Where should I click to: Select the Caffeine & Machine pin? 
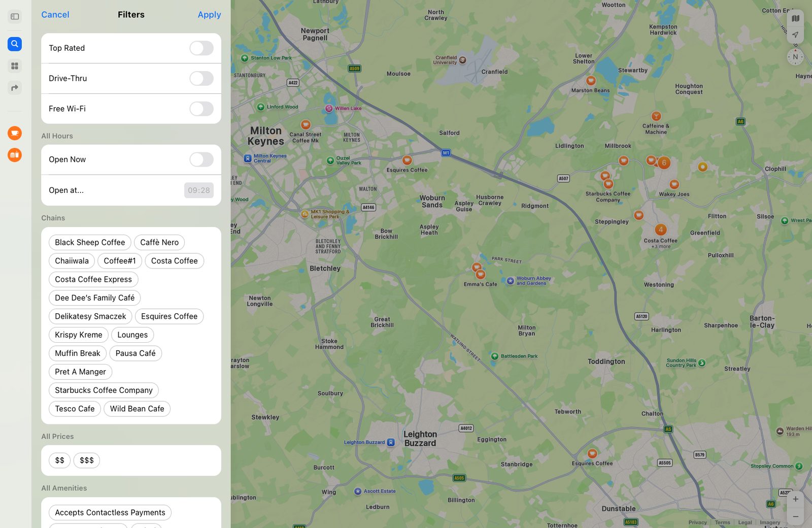point(656,116)
